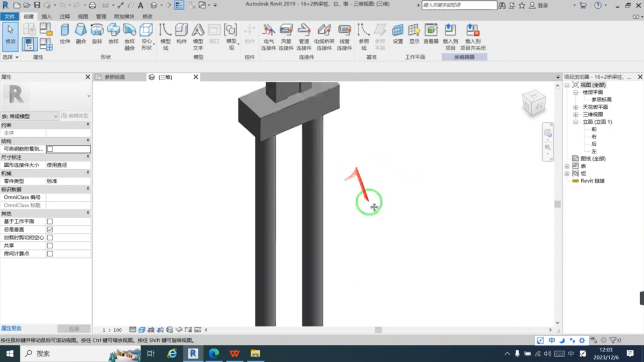The image size is (644, 362).
Task: Click the 使用直径 value field
Action: tap(68, 165)
